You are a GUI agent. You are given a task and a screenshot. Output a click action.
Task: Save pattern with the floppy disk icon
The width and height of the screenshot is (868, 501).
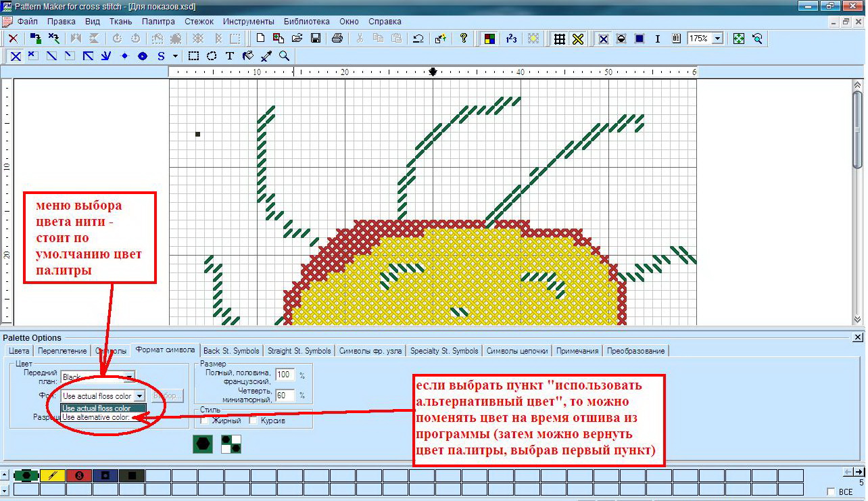[x=315, y=39]
